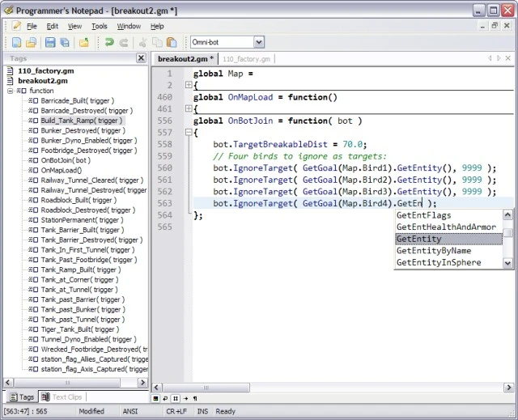Click the Save icon in the toolbar

tap(50, 42)
